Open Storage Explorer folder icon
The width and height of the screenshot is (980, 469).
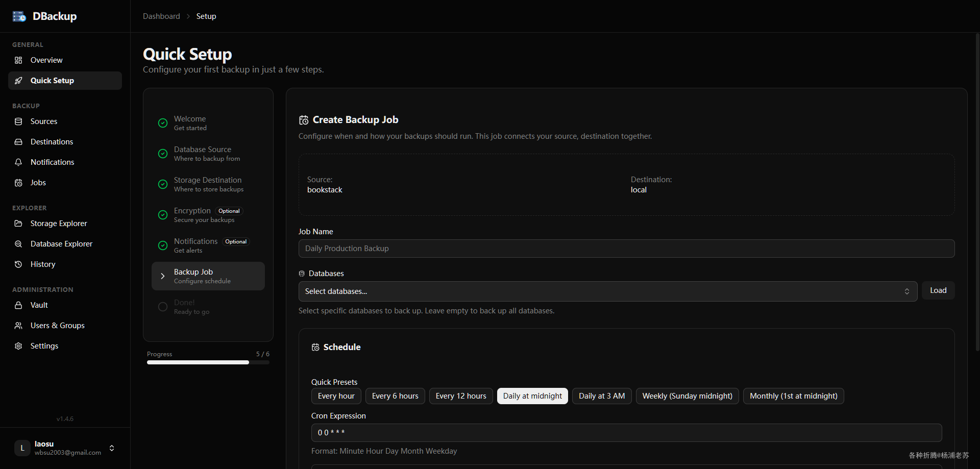tap(18, 224)
